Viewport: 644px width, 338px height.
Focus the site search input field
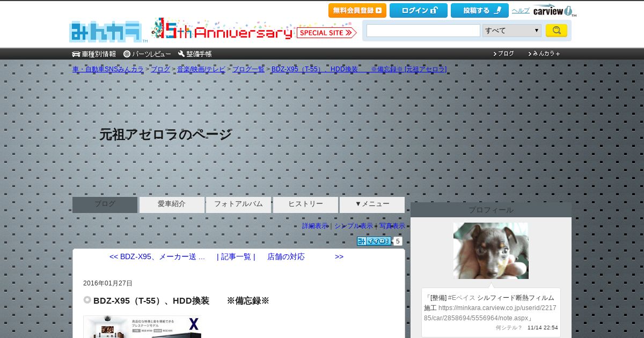point(423,31)
